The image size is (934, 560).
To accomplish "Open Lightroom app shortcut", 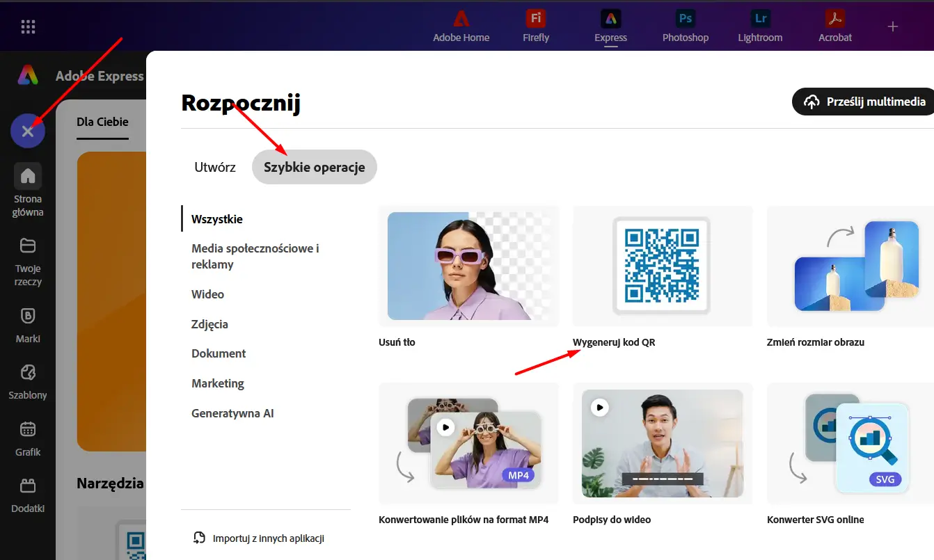I will [759, 26].
